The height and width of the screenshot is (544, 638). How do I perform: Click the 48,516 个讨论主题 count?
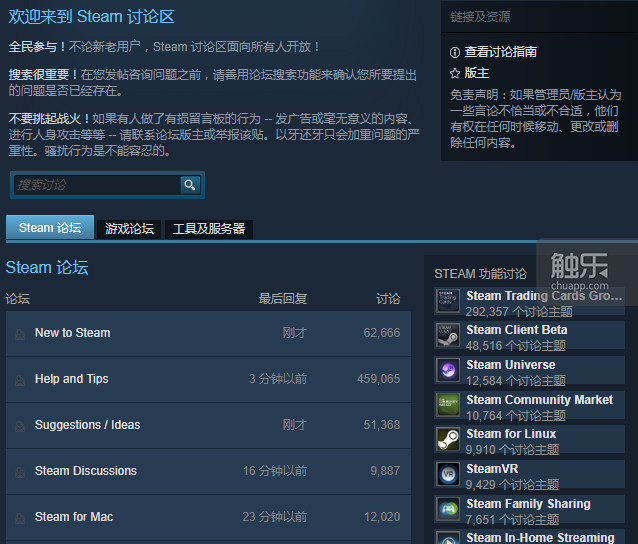516,346
